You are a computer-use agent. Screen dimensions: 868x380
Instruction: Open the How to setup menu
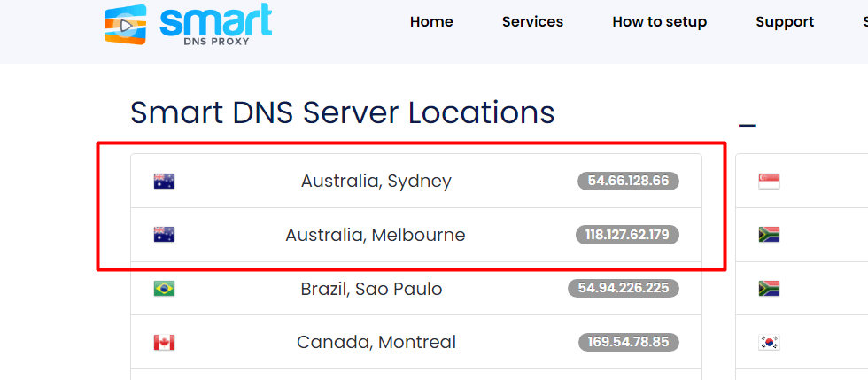tap(659, 22)
